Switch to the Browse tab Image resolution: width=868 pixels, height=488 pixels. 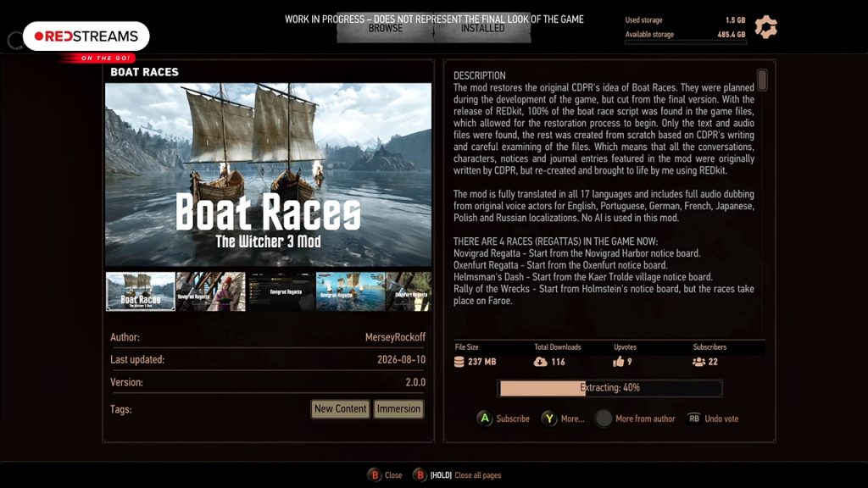click(386, 29)
